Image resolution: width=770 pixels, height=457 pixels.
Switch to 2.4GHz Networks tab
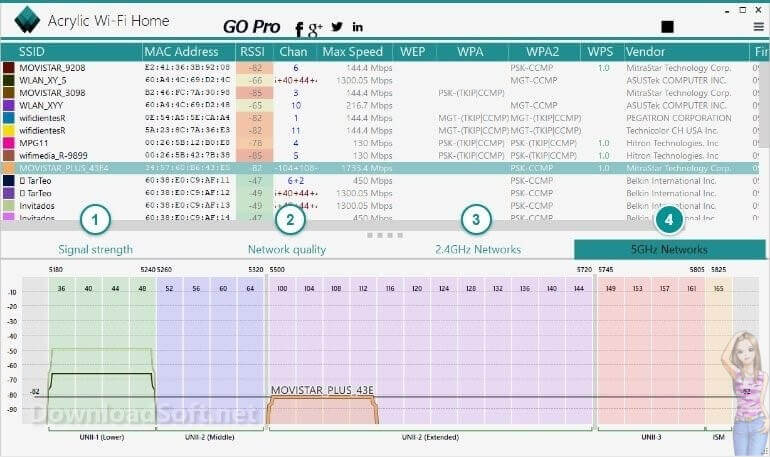tap(478, 249)
